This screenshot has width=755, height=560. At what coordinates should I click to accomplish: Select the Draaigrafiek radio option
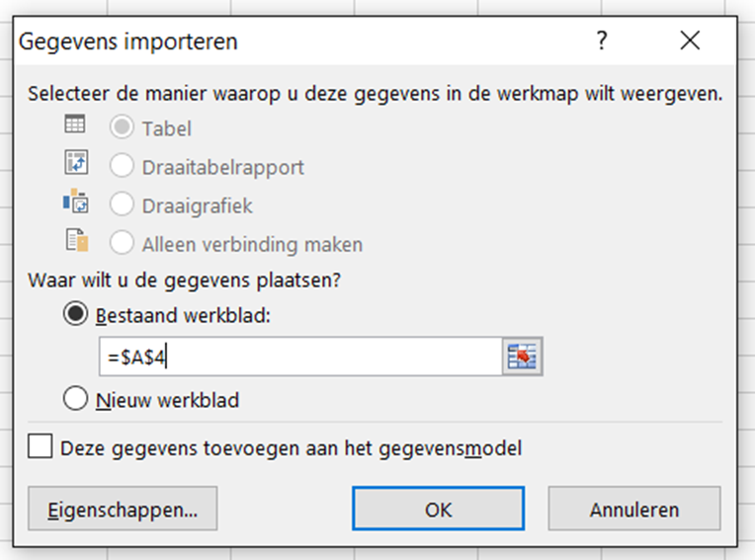[122, 204]
